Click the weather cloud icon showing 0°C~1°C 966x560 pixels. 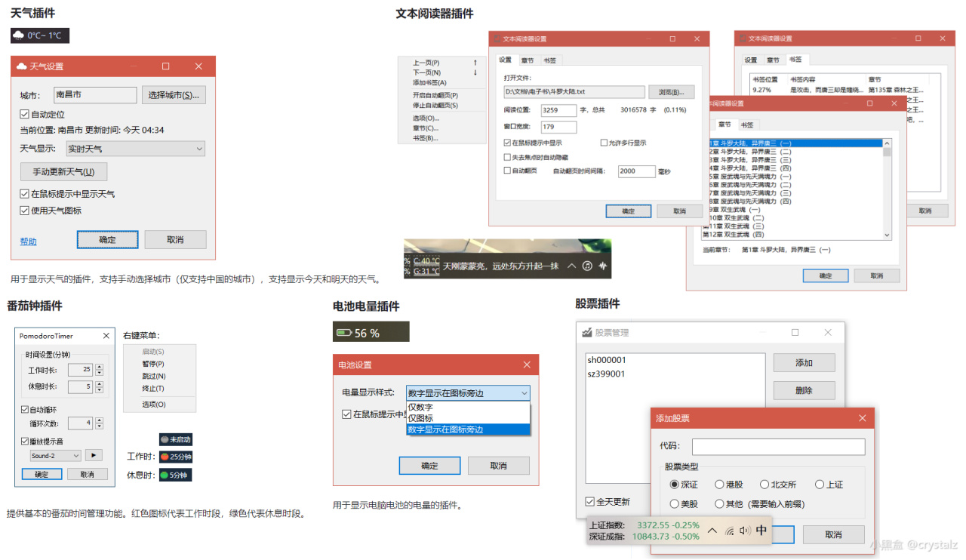click(x=19, y=35)
